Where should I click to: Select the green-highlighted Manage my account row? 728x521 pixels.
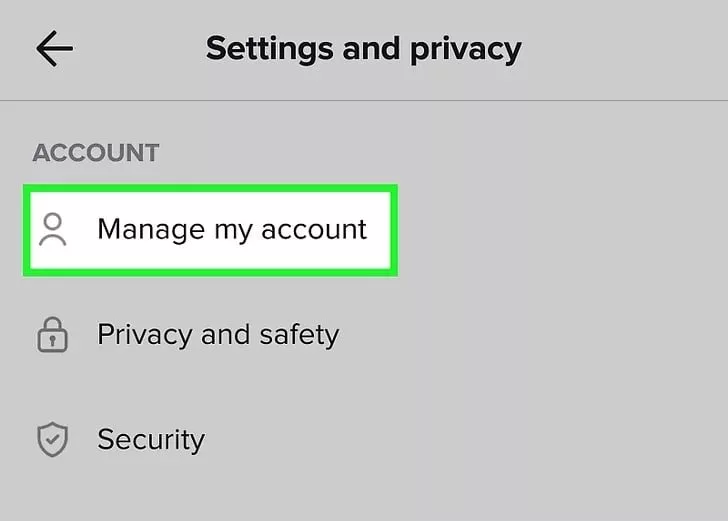[x=211, y=230]
